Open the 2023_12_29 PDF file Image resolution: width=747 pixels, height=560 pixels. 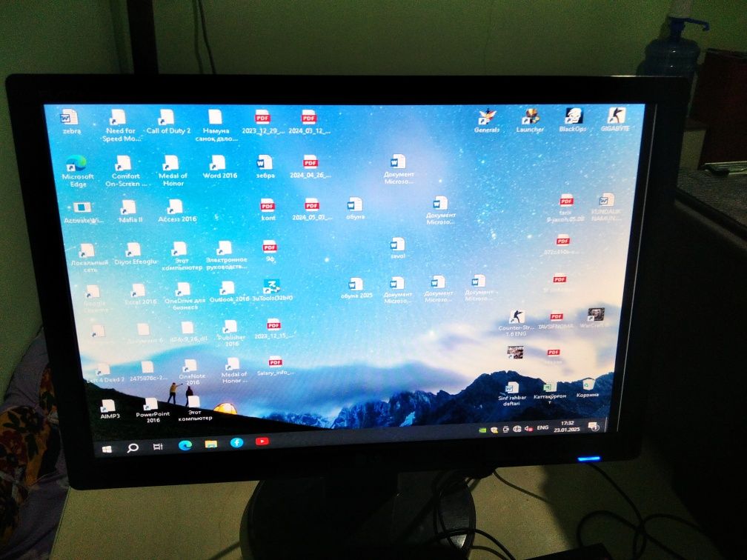click(262, 122)
